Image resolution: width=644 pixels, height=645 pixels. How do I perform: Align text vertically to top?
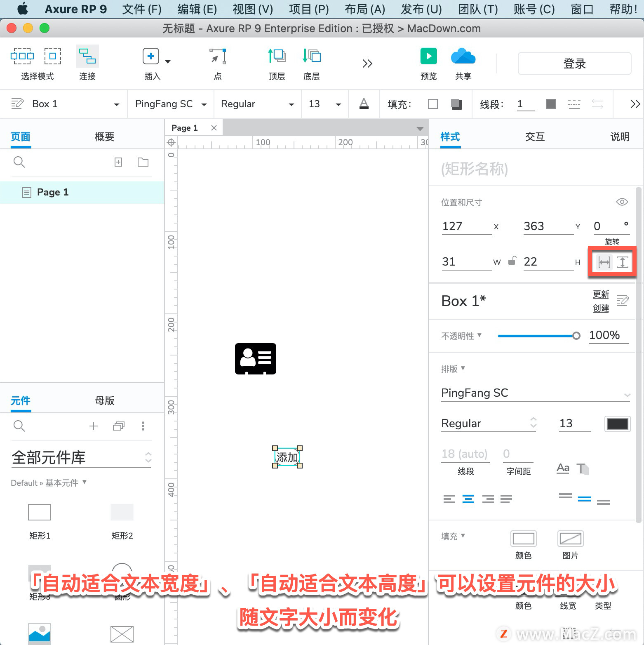566,496
